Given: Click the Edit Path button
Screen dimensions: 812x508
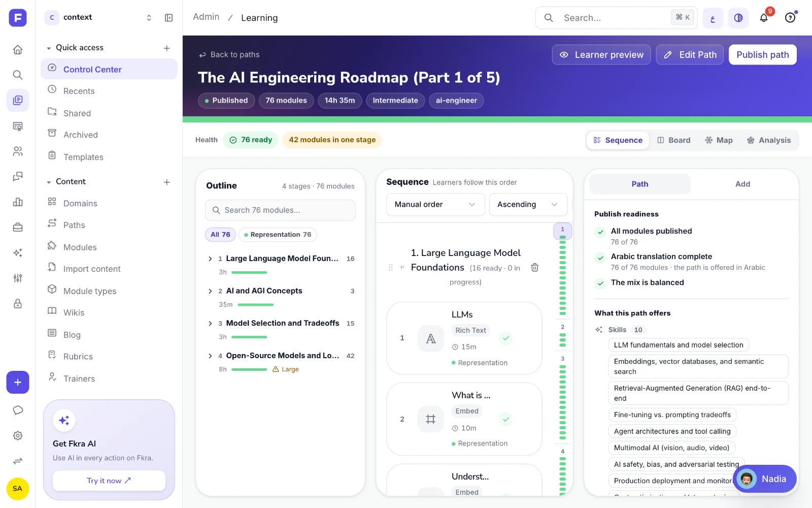Looking at the screenshot, I should 690,55.
